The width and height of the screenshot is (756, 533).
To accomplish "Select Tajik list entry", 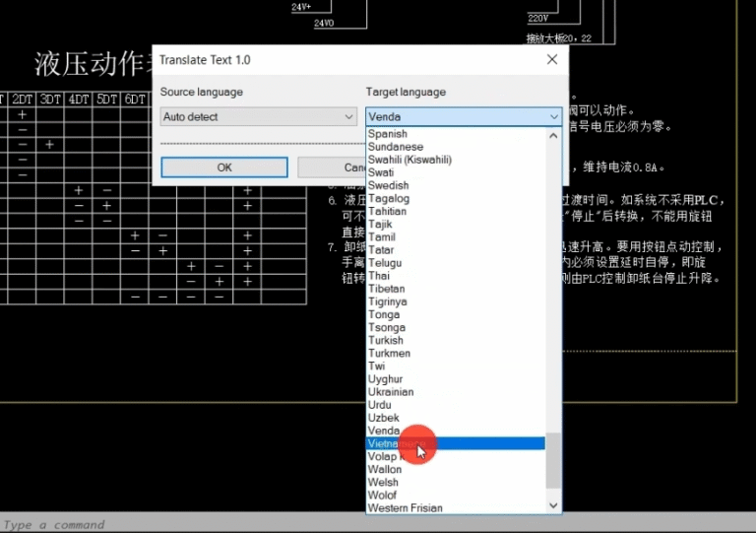I will (456, 224).
